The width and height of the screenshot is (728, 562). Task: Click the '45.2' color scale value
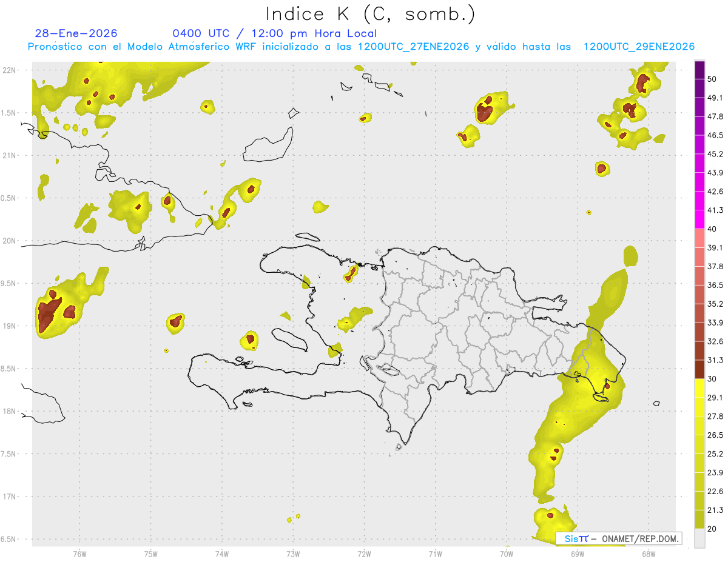click(715, 154)
